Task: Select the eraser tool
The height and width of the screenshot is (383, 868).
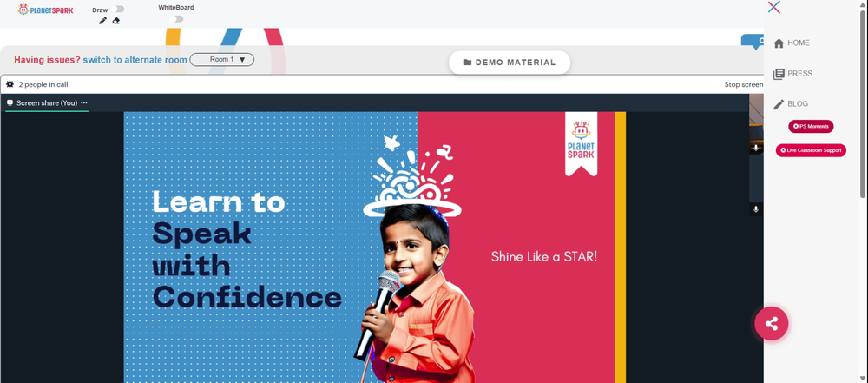Action: coord(116,21)
